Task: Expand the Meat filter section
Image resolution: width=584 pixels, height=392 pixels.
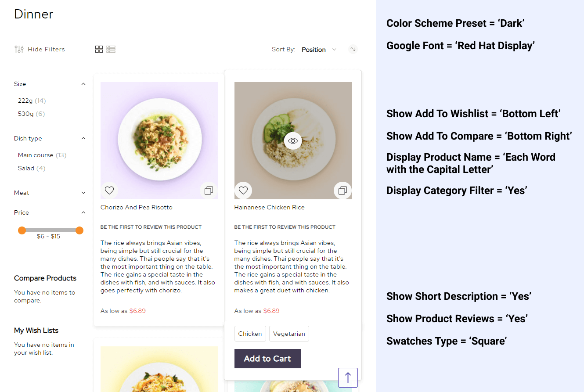Action: [x=83, y=193]
